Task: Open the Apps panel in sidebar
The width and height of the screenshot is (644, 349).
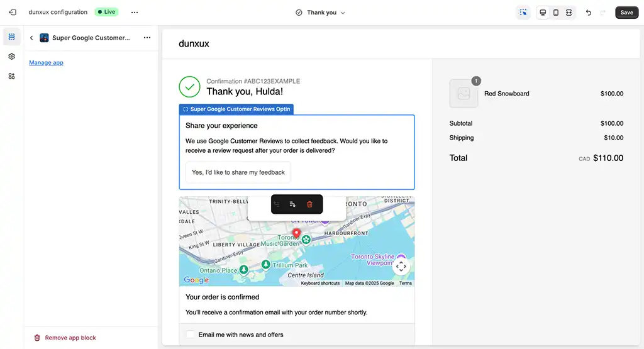Action: tap(11, 76)
